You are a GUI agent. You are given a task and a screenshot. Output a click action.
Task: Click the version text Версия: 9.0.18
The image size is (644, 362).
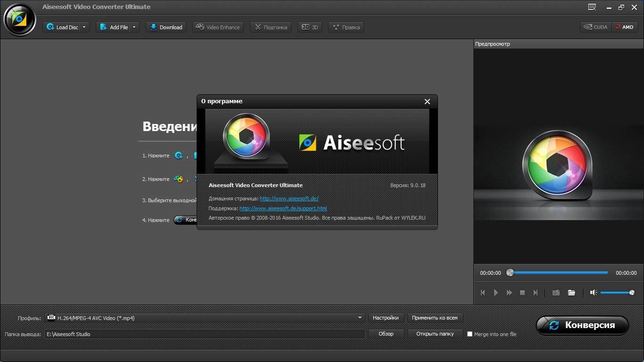pos(408,185)
